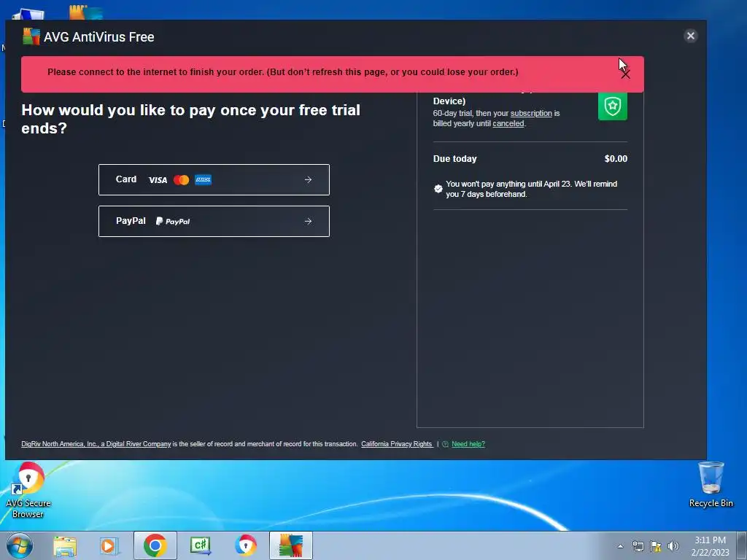
Task: Click the payment question heading text
Action: point(190,119)
